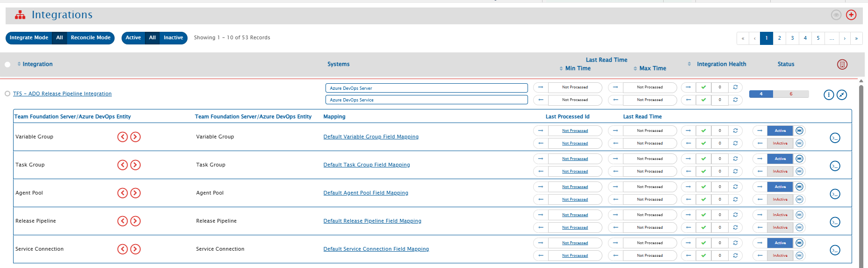Image resolution: width=868 pixels, height=268 pixels.
Task: Open the command console icon for Variable Group
Action: (835, 138)
